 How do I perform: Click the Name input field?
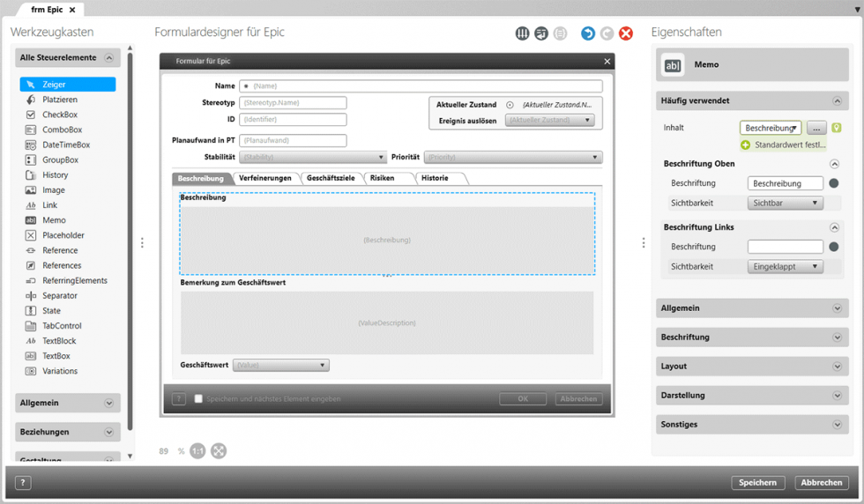pyautogui.click(x=421, y=86)
